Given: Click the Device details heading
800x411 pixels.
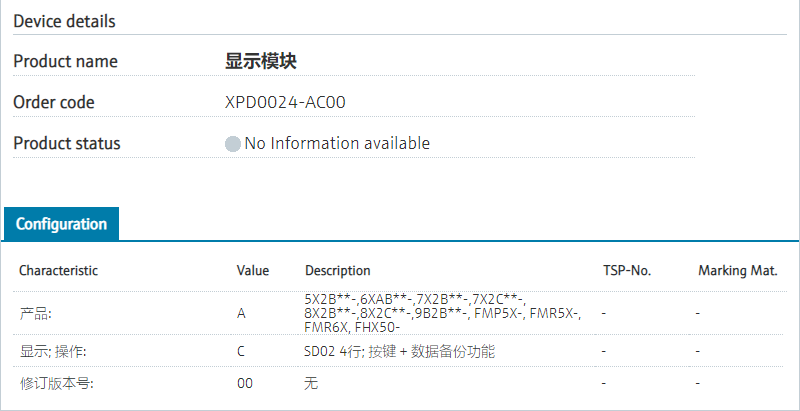Looking at the screenshot, I should click(64, 21).
